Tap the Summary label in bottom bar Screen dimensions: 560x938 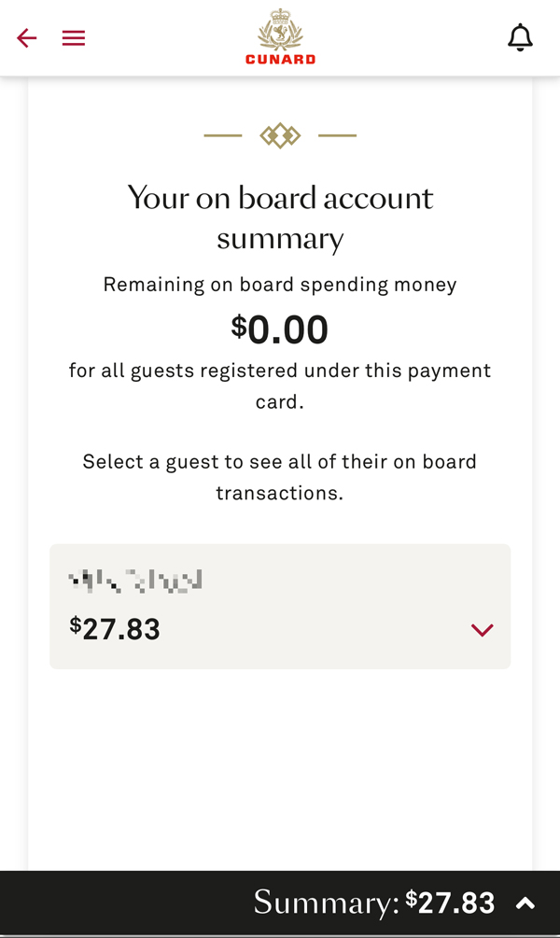point(327,903)
